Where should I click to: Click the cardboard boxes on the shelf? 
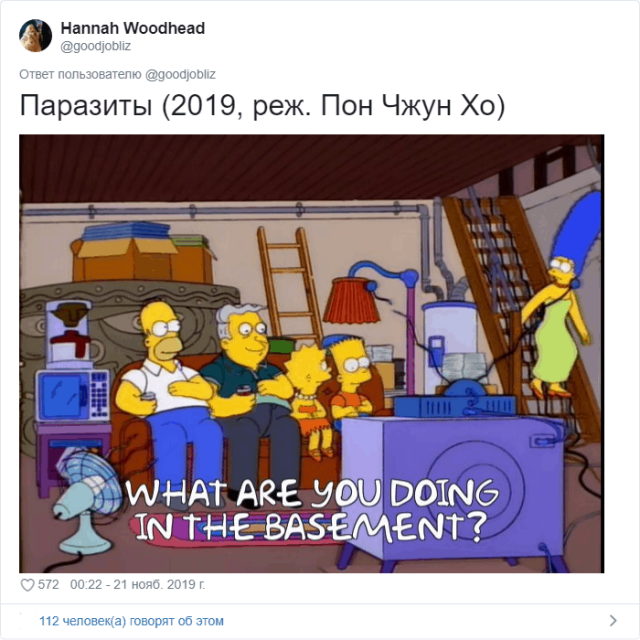click(143, 259)
